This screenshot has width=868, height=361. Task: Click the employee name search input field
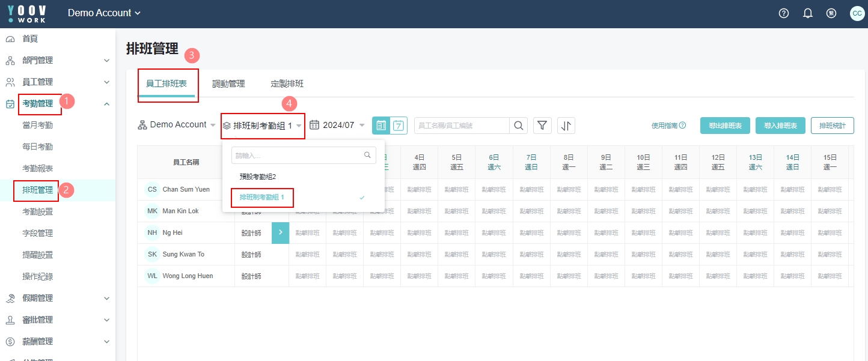click(x=462, y=125)
